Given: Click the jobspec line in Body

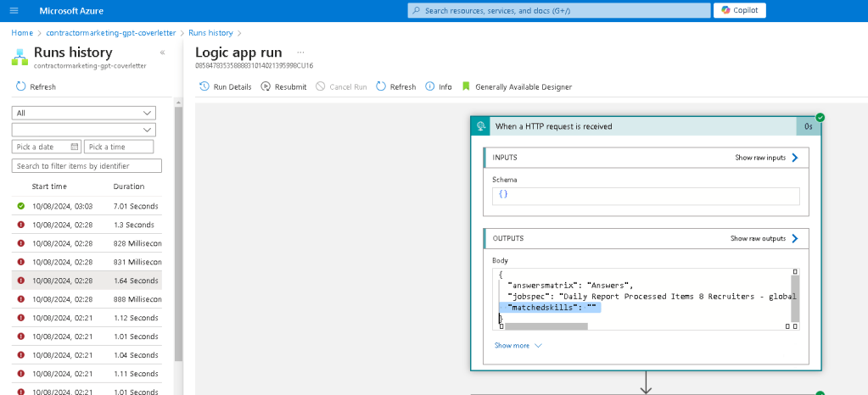Looking at the screenshot, I should click(652, 297).
